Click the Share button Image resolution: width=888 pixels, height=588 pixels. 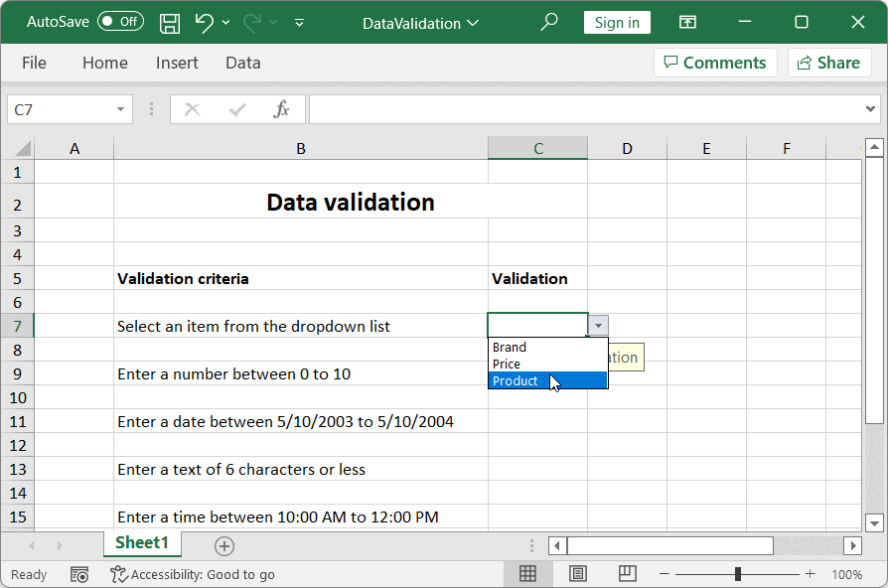[829, 62]
